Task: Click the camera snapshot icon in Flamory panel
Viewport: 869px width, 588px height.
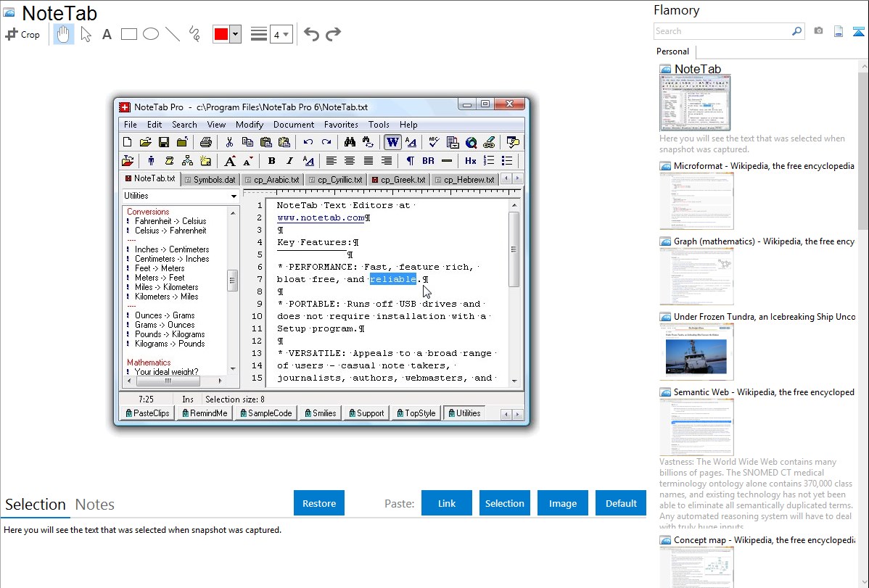Action: click(x=818, y=31)
